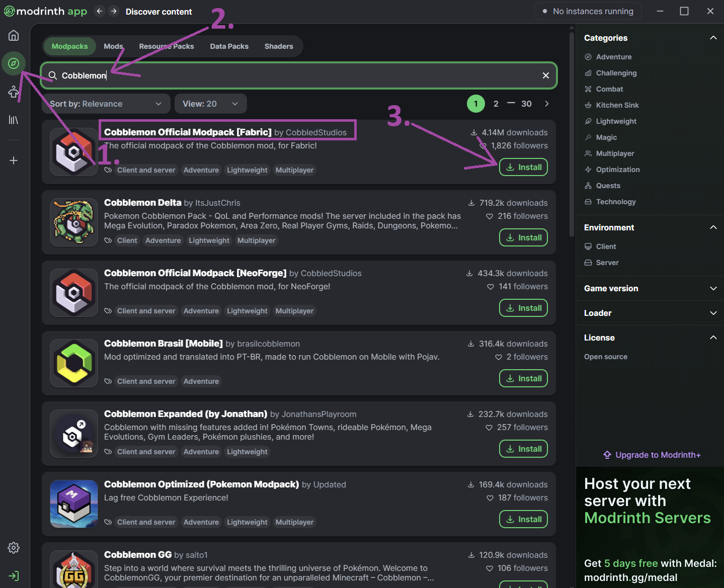The image size is (724, 588).
Task: Expand the Loader filter section
Action: coord(650,313)
